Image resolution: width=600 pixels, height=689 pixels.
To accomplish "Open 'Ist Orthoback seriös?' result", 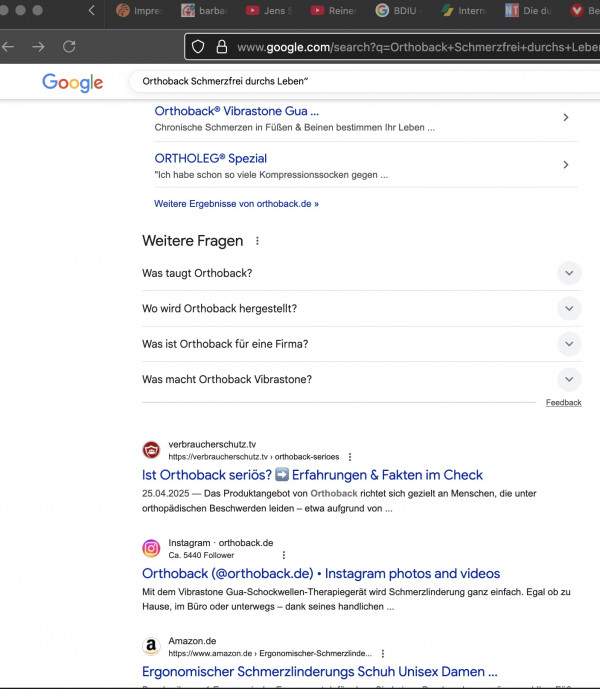I will point(312,475).
